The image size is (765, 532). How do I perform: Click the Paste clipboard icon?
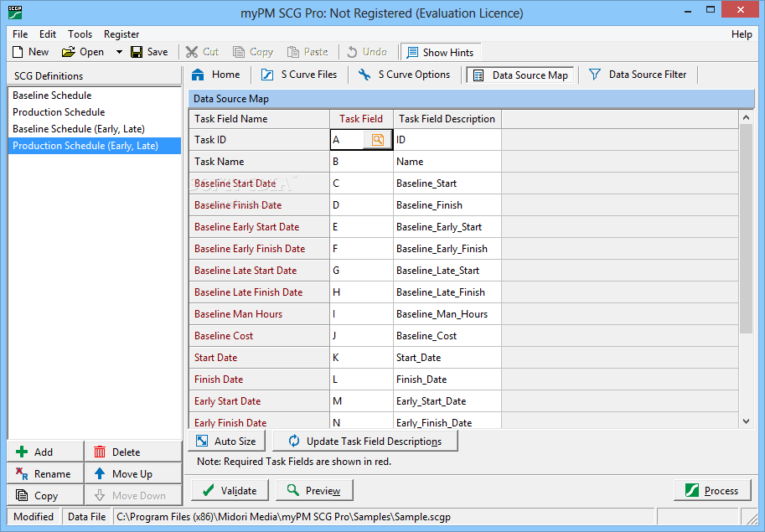click(x=292, y=52)
